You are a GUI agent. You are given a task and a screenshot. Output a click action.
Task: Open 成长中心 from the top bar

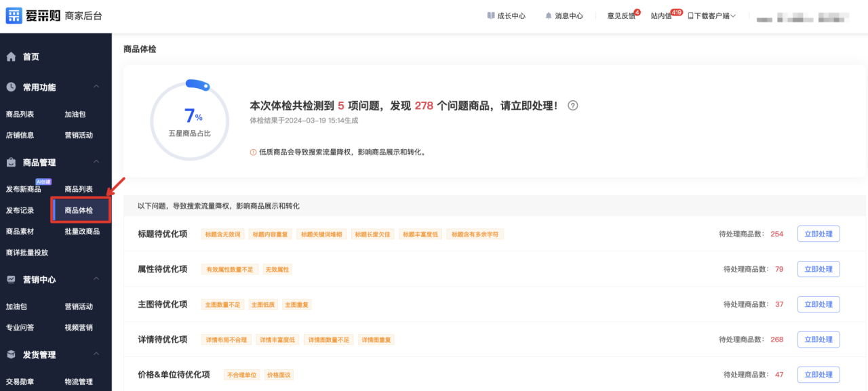click(506, 16)
